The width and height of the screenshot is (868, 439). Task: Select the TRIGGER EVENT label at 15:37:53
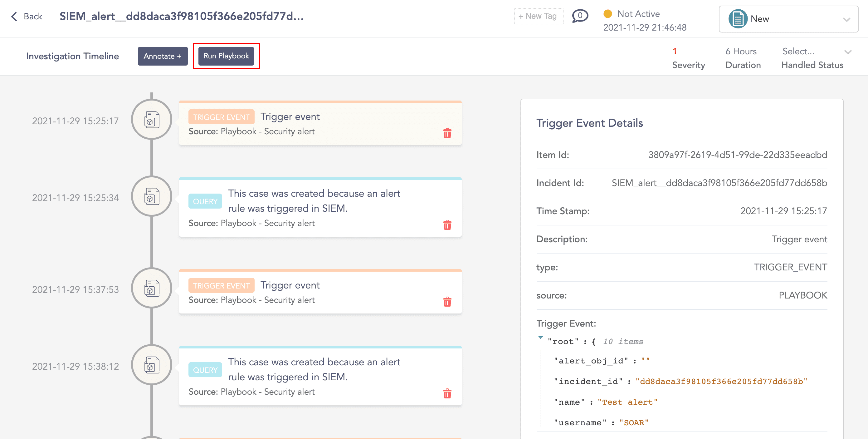pos(221,286)
